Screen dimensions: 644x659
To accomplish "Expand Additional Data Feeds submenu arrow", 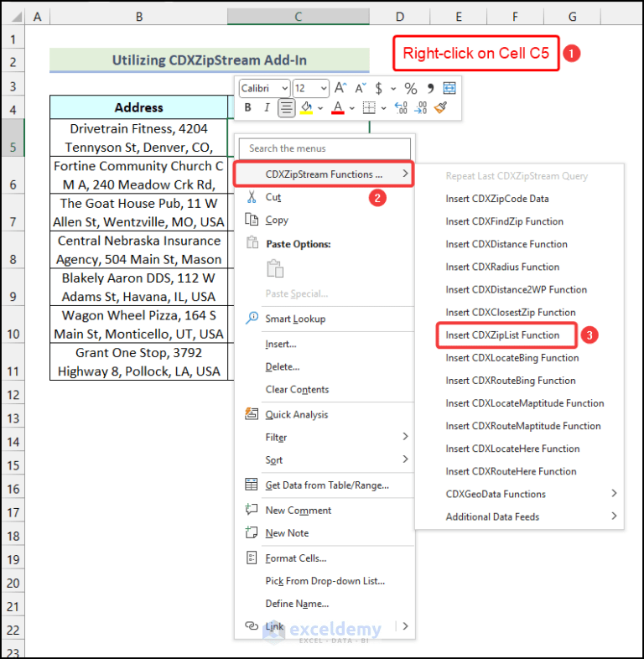I will click(x=614, y=516).
